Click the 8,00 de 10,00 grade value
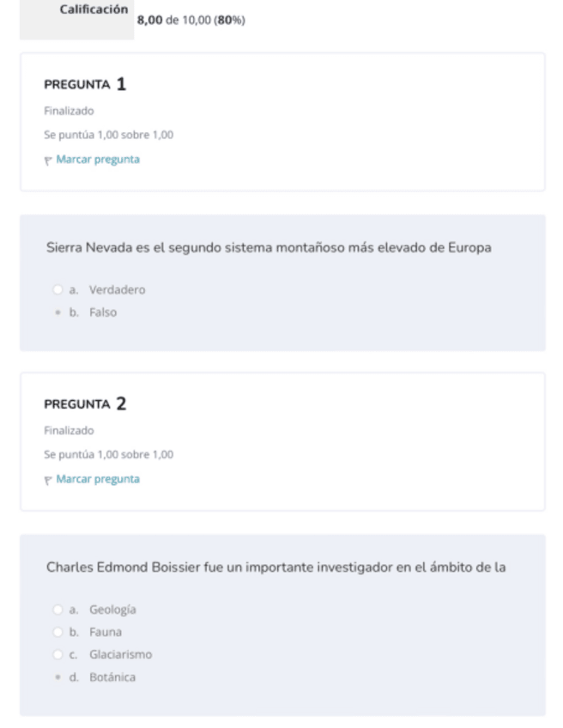The width and height of the screenshot is (563, 728). click(191, 20)
